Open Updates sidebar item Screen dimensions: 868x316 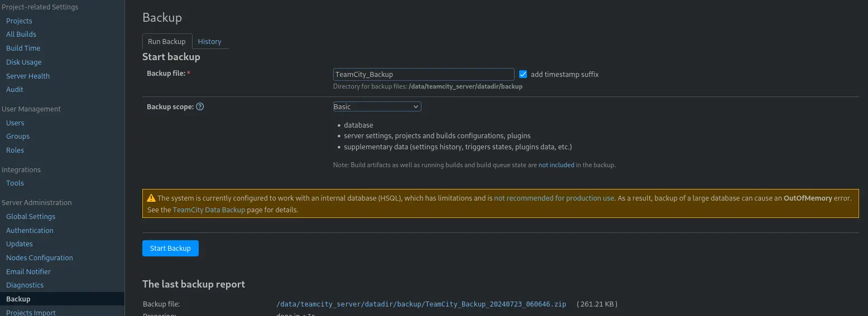[20, 244]
